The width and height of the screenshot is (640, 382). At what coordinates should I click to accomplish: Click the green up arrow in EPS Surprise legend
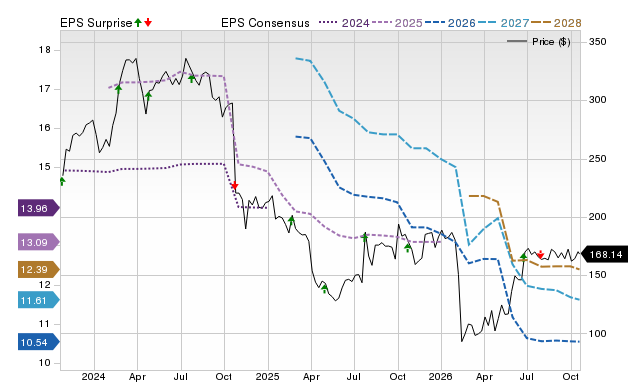[x=138, y=23]
